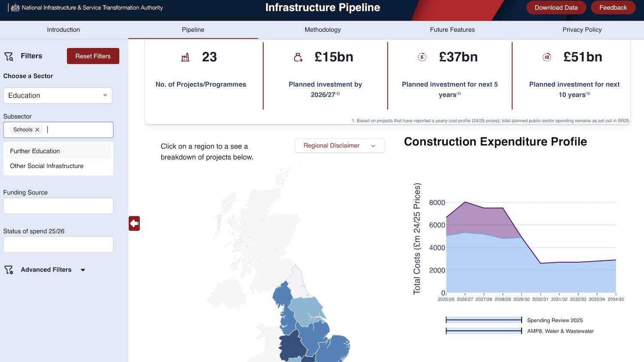The height and width of the screenshot is (362, 644).
Task: Click the money bag icon beside £15bn
Action: 298,57
